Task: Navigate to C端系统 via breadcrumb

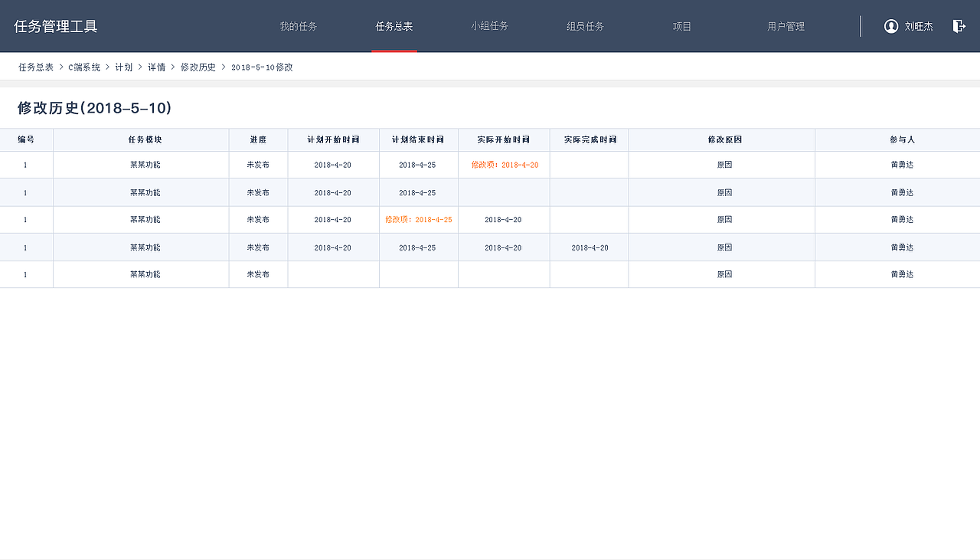Action: (x=83, y=67)
